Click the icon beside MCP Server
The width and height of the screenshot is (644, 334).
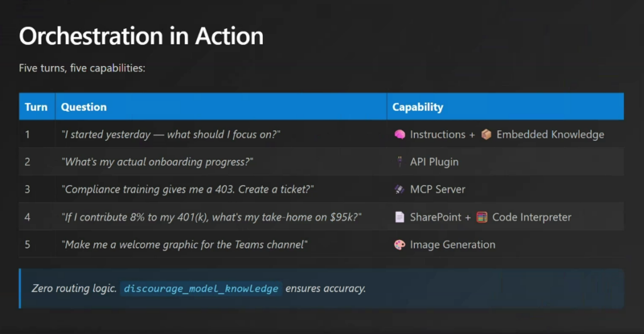pos(399,189)
